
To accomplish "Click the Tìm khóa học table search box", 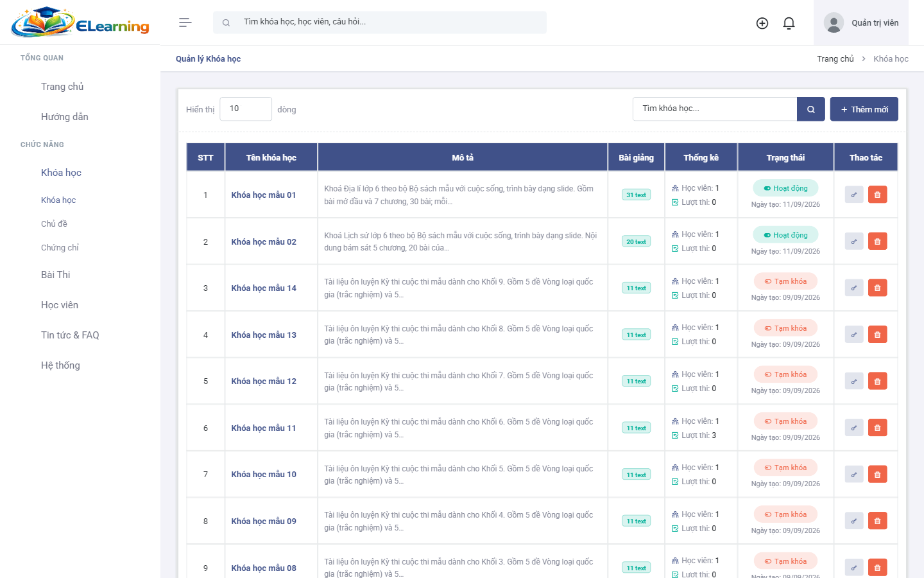I will (715, 109).
